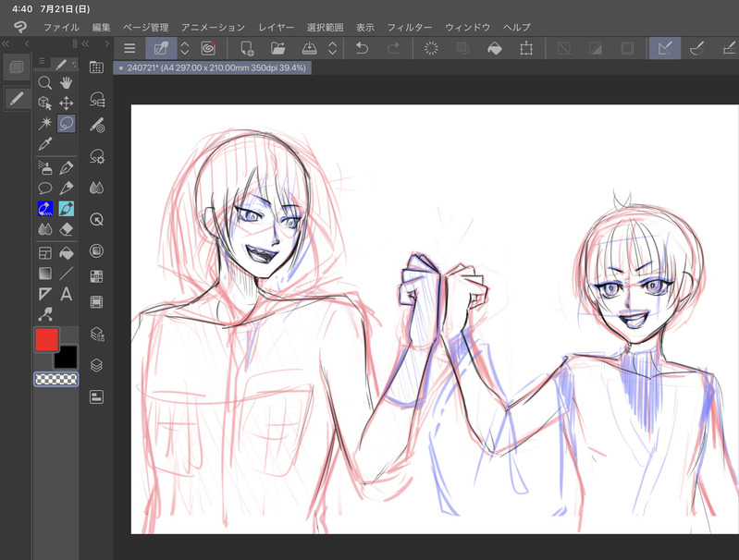
Task: Open the ファイル menu
Action: pyautogui.click(x=61, y=28)
